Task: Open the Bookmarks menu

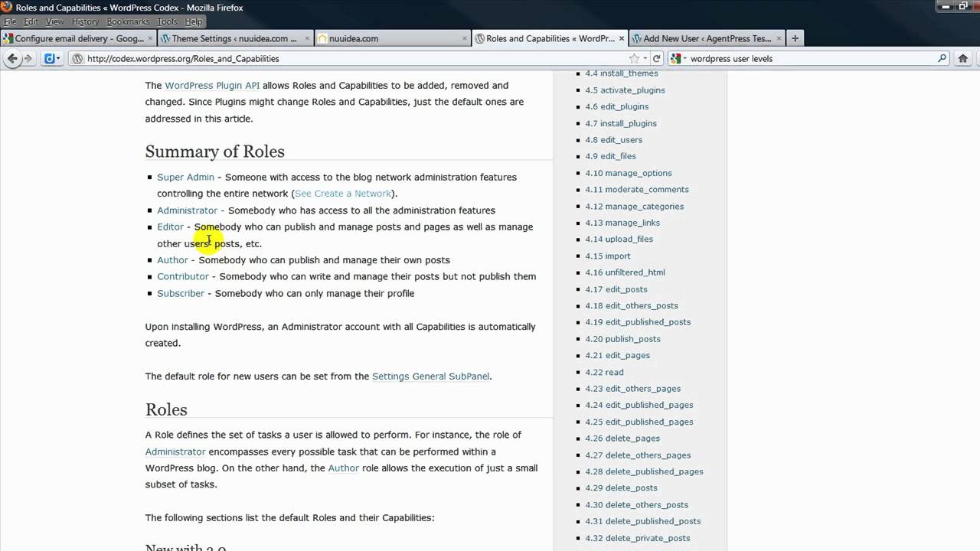Action: pos(128,22)
